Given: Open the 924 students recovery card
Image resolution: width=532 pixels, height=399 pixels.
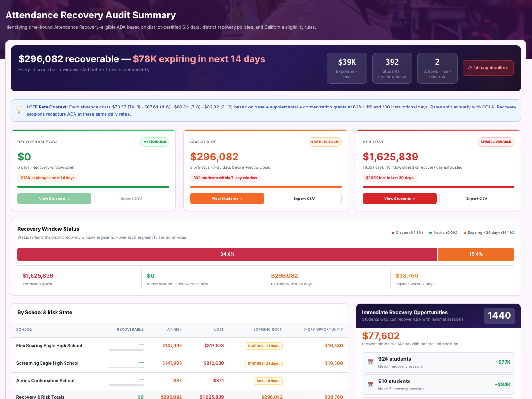Looking at the screenshot, I should coord(438,362).
